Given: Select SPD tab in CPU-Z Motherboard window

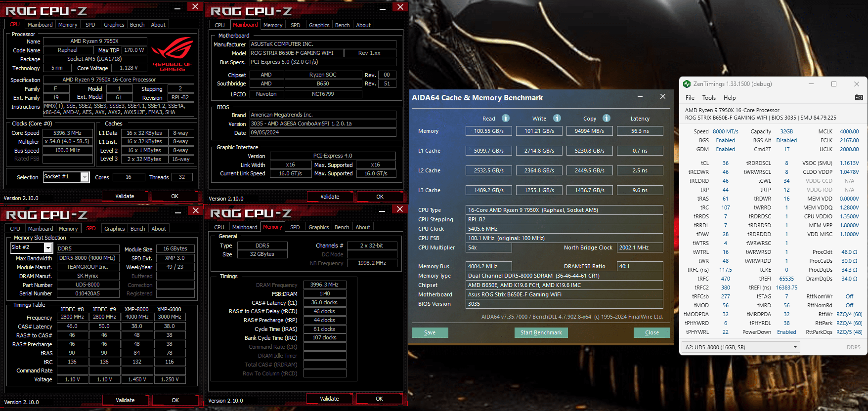Looking at the screenshot, I should coord(296,25).
